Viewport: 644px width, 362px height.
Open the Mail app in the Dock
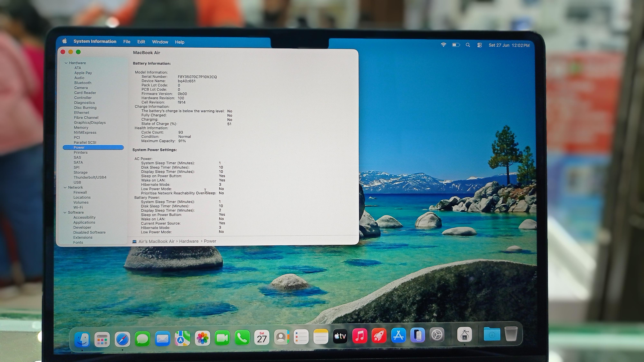tap(162, 339)
